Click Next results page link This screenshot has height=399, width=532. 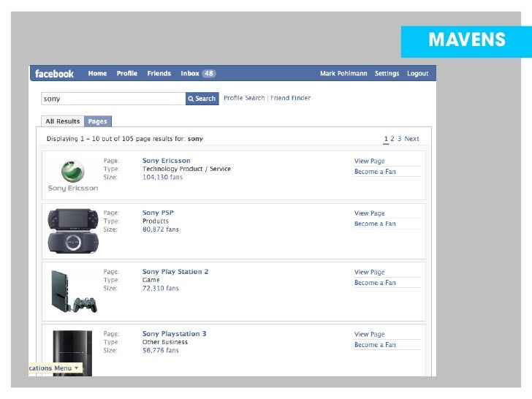tap(411, 139)
